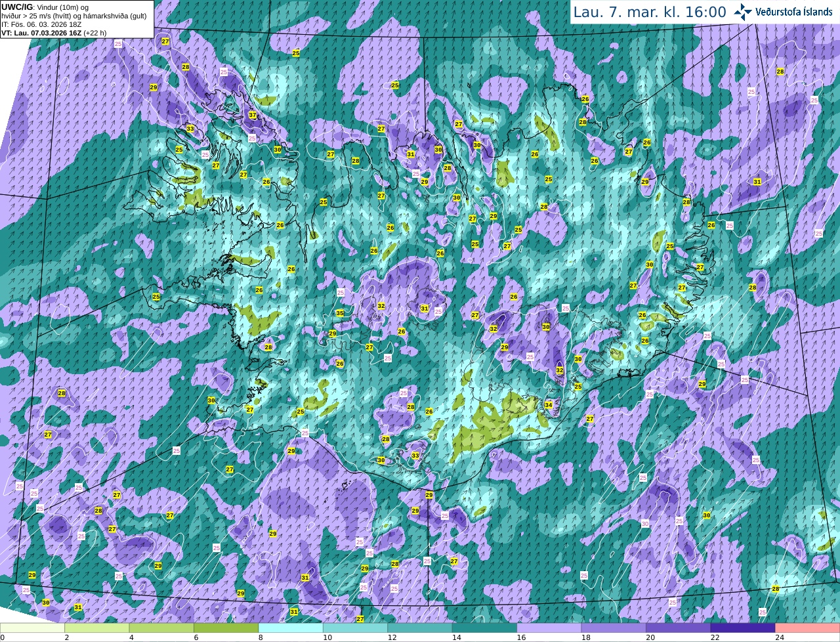Image resolution: width=840 pixels, height=642 pixels.
Task: Pick the 14–16 m/s dark teal legend swatch
Action: 485,628
